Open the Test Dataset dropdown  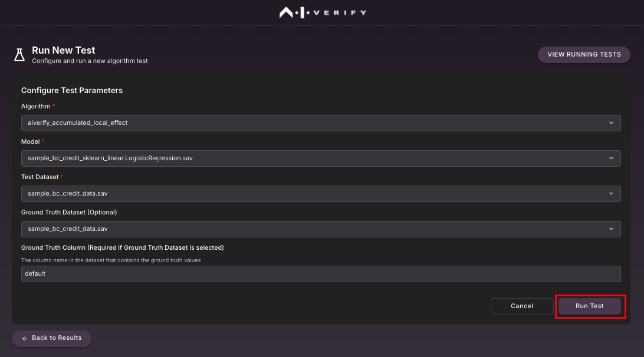(321, 194)
